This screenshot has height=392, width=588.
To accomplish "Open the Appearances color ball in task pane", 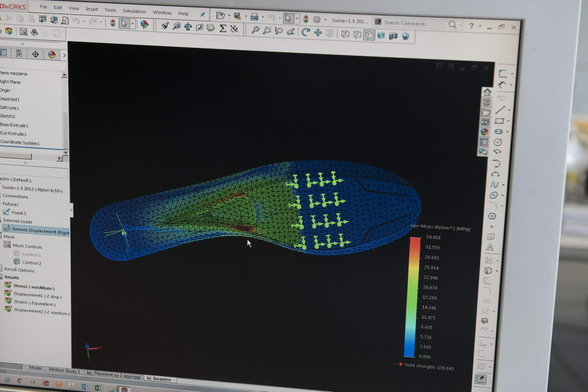I will click(485, 131).
